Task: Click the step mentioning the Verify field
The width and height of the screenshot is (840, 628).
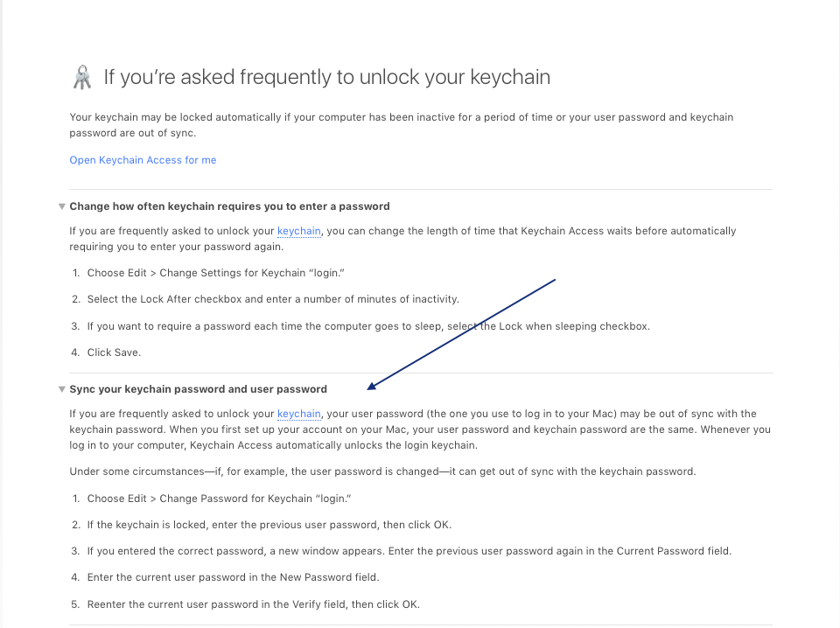Action: tap(254, 604)
